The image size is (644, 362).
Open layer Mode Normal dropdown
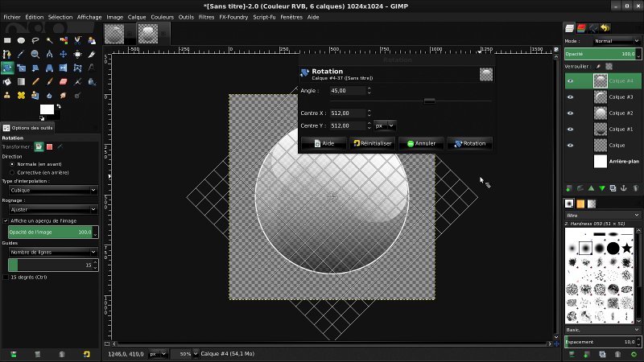(x=617, y=41)
